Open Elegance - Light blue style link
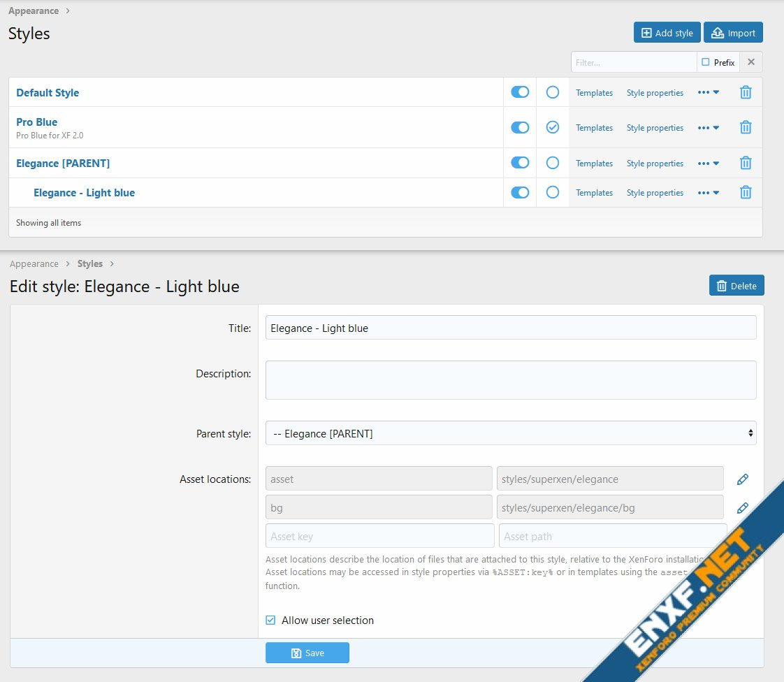This screenshot has width=784, height=682. tap(84, 192)
